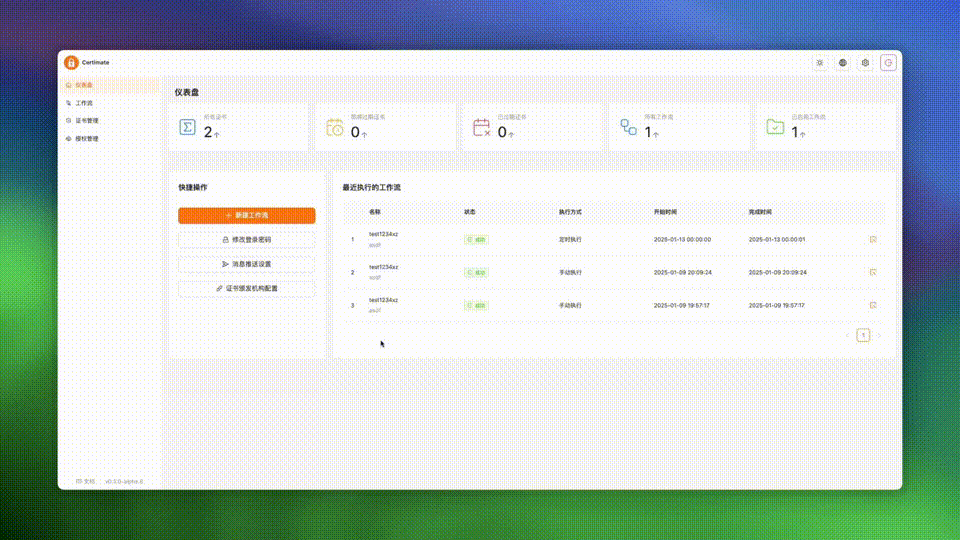This screenshot has width=960, height=540.
Task: Open 工作流 from the sidebar
Action: point(84,103)
